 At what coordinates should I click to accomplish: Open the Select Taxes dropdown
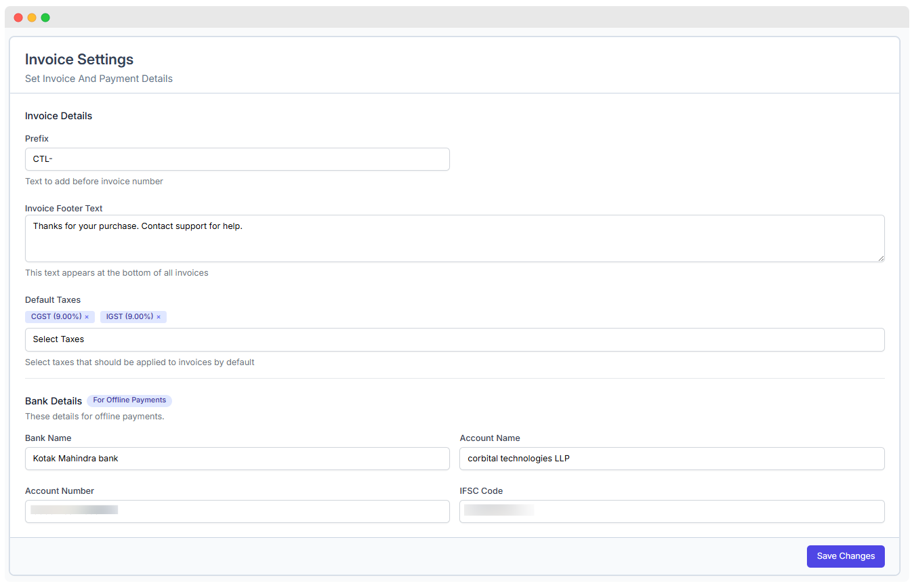(x=455, y=339)
